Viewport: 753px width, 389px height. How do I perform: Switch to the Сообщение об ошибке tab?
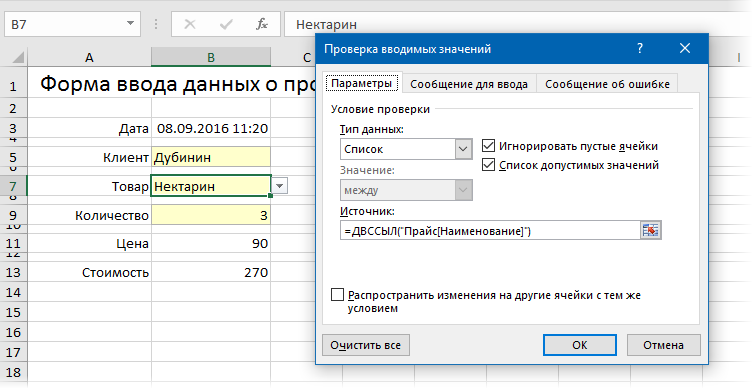click(607, 84)
